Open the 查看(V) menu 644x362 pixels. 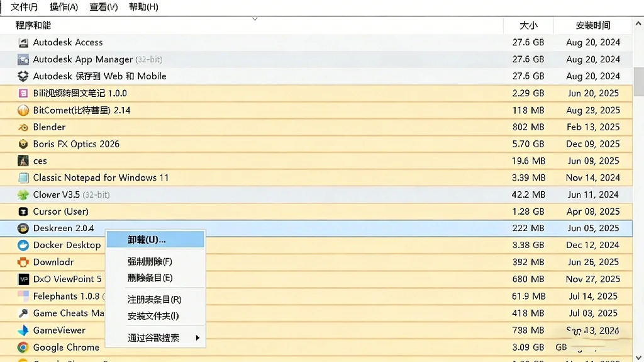(x=104, y=7)
